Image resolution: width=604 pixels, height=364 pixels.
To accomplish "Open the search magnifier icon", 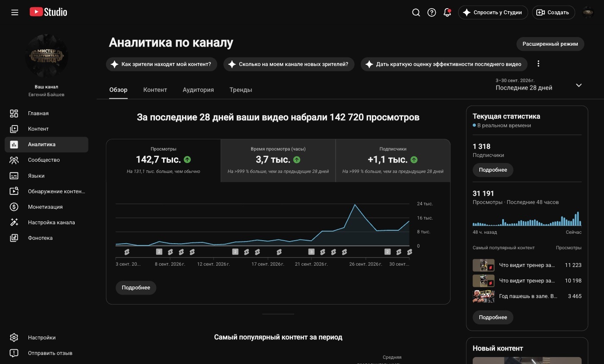I will tap(416, 13).
